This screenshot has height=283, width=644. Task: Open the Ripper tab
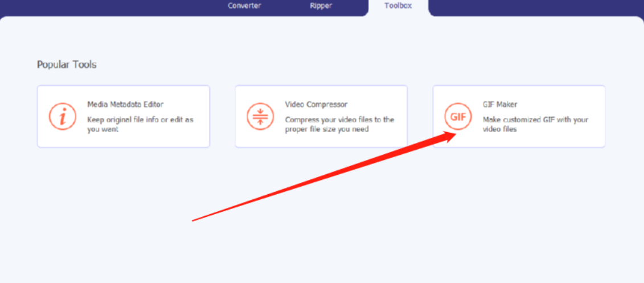(321, 6)
